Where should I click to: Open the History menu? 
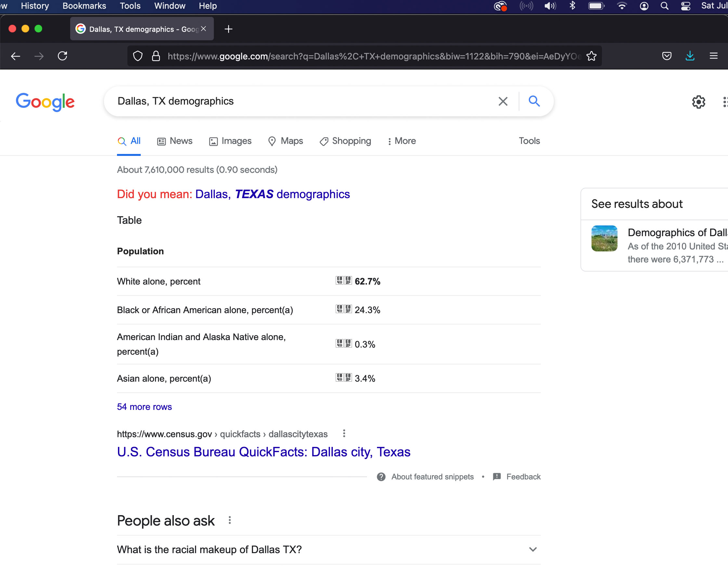[x=35, y=6]
